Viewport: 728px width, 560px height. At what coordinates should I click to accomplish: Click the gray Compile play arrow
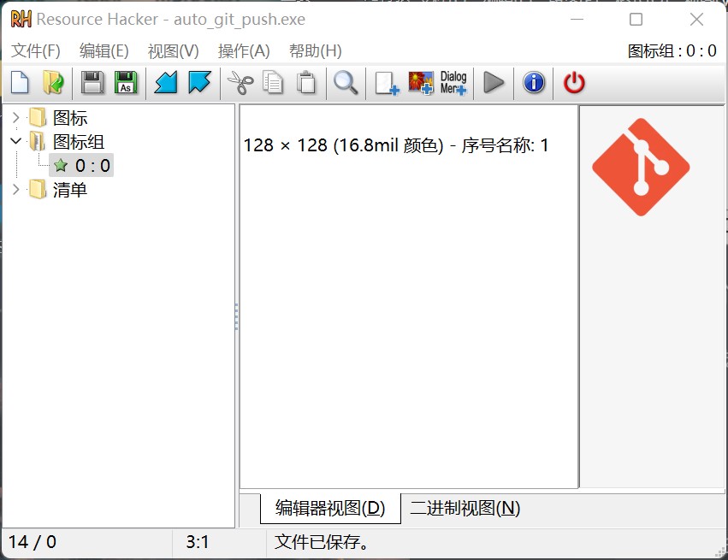[x=494, y=83]
